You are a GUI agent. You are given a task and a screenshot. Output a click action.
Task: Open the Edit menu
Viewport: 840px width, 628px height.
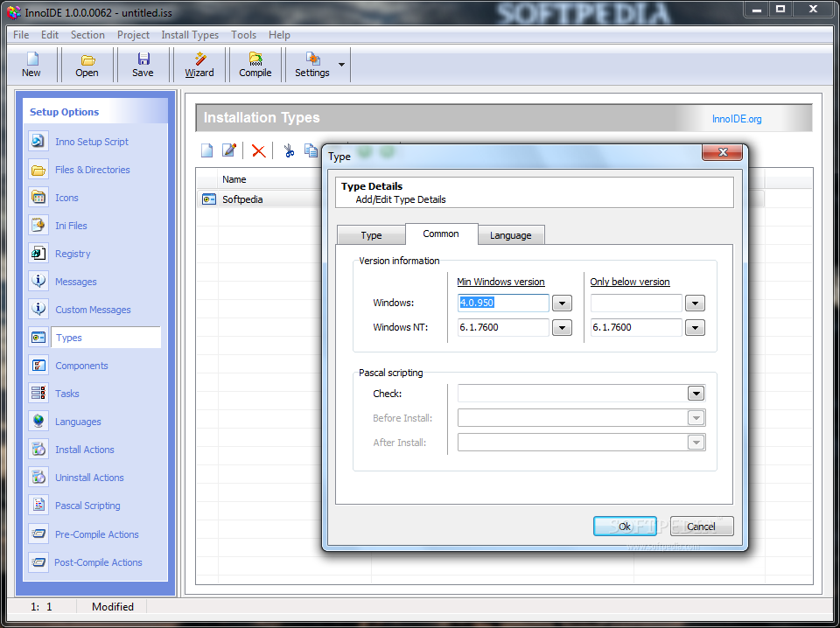(x=50, y=35)
